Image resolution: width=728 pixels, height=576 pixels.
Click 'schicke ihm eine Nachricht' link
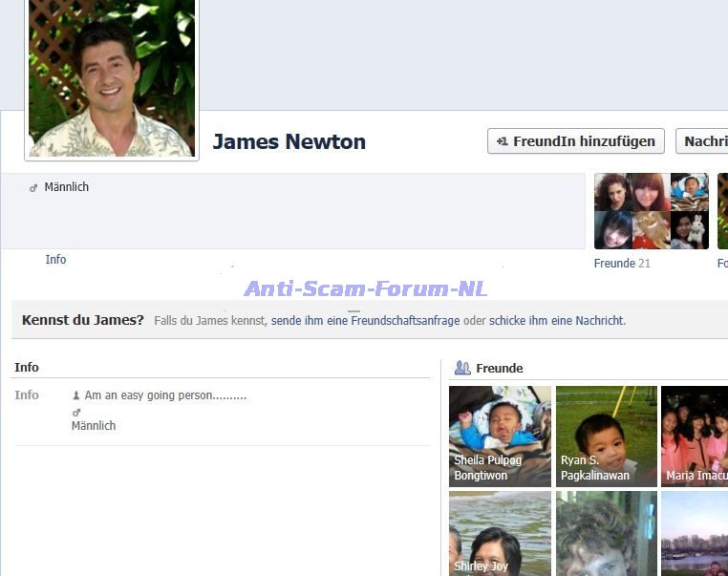pos(557,321)
